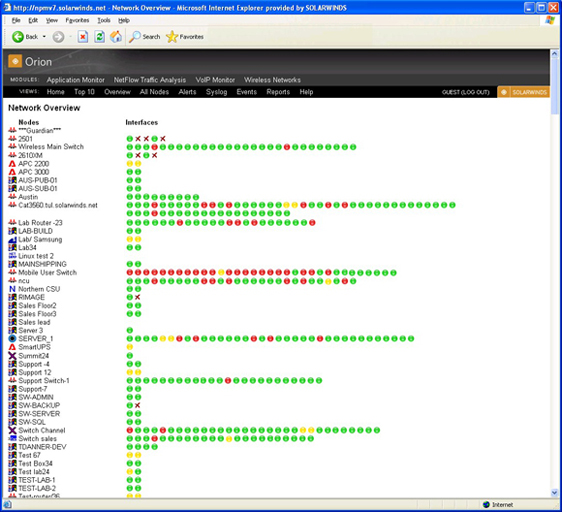Open the Events view
Screen dimensions: 562x512
click(247, 92)
